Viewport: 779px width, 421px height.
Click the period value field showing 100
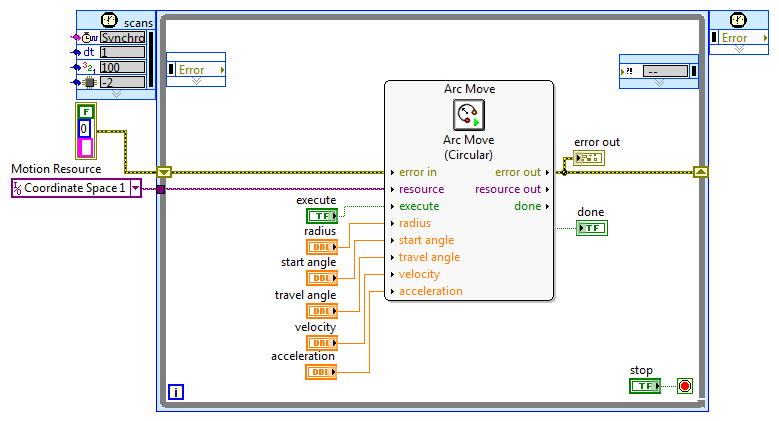click(x=122, y=67)
